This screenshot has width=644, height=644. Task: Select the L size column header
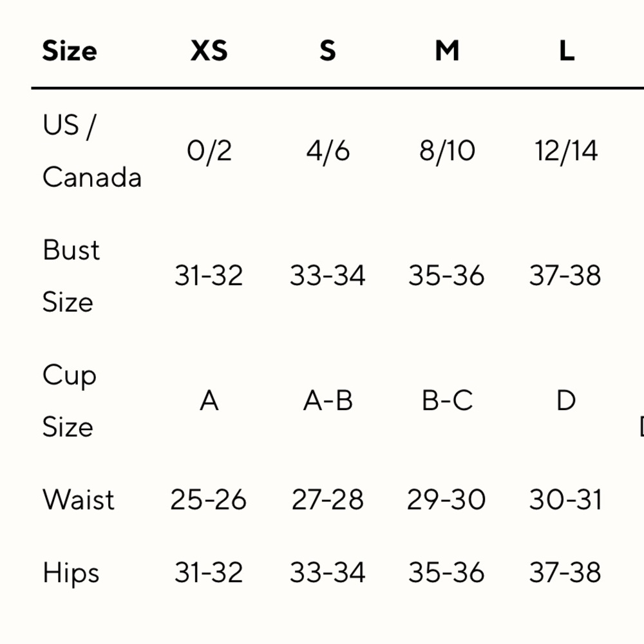pos(567,50)
